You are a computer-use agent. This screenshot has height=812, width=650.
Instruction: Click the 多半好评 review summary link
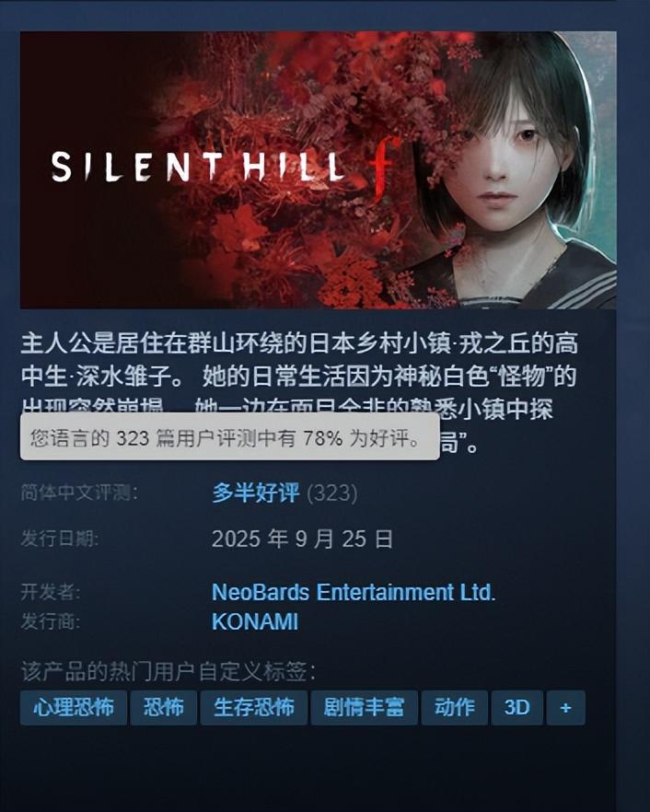point(256,493)
